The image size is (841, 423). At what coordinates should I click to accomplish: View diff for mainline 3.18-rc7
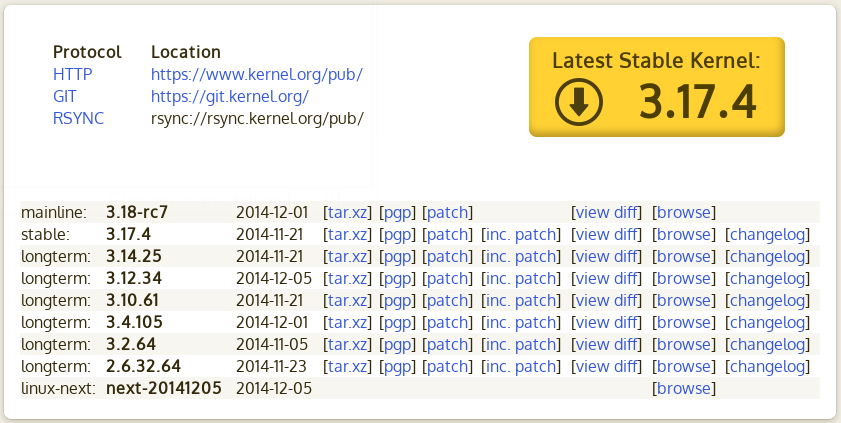(606, 212)
